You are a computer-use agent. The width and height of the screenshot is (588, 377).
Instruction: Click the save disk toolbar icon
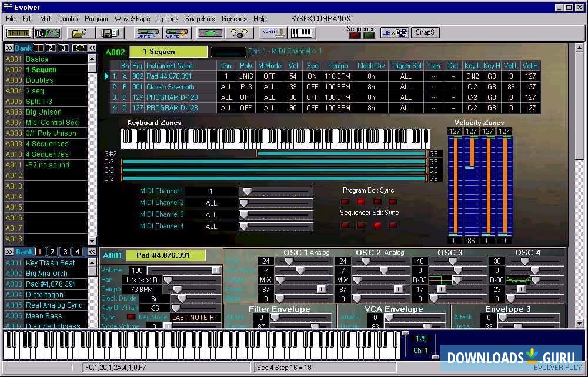(x=109, y=33)
